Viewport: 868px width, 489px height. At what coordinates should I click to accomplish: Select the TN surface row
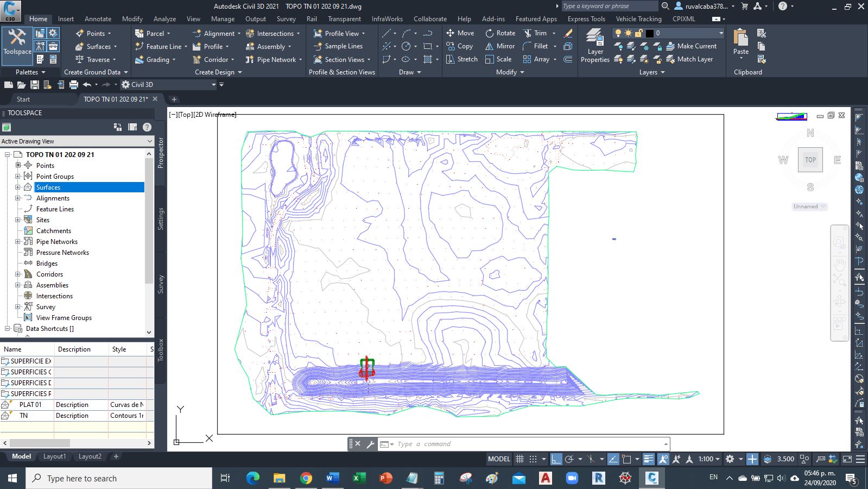point(77,416)
